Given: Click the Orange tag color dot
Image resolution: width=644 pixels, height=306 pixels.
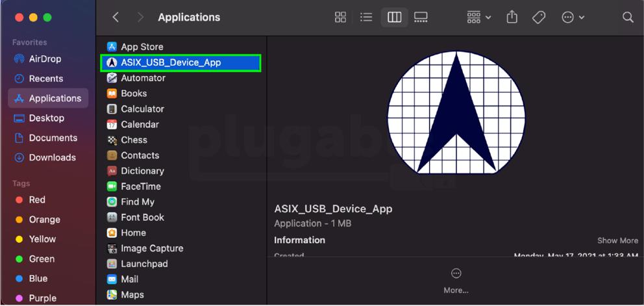Looking at the screenshot, I should coord(19,220).
